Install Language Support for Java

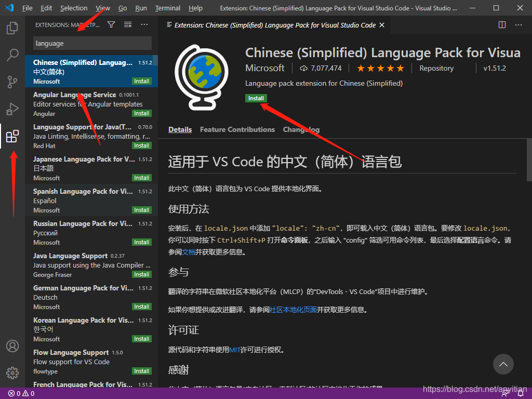141,145
